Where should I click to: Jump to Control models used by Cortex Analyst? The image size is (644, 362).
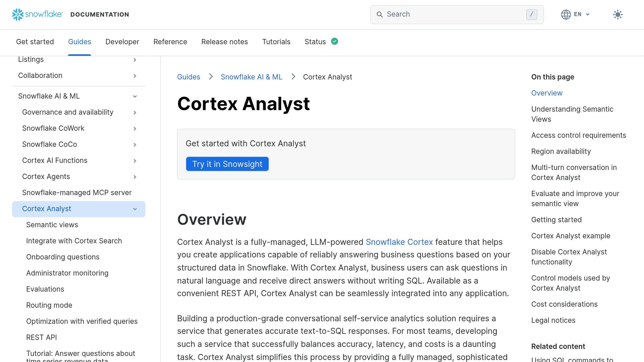pos(570,283)
